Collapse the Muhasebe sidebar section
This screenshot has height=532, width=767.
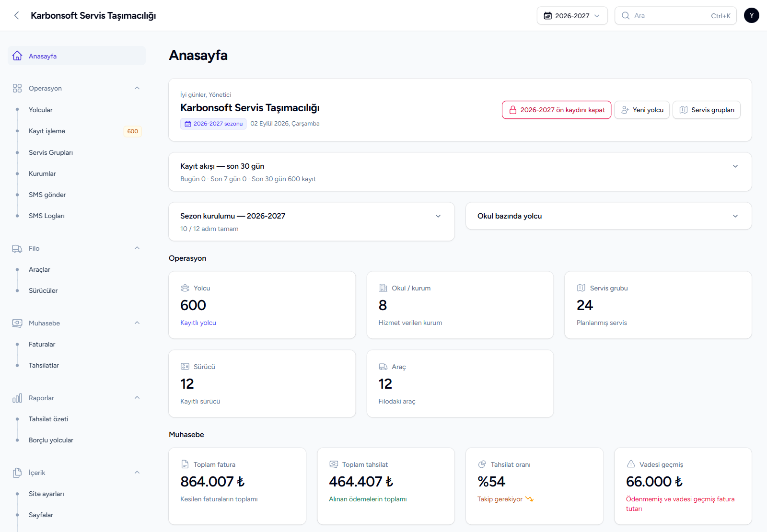(137, 323)
